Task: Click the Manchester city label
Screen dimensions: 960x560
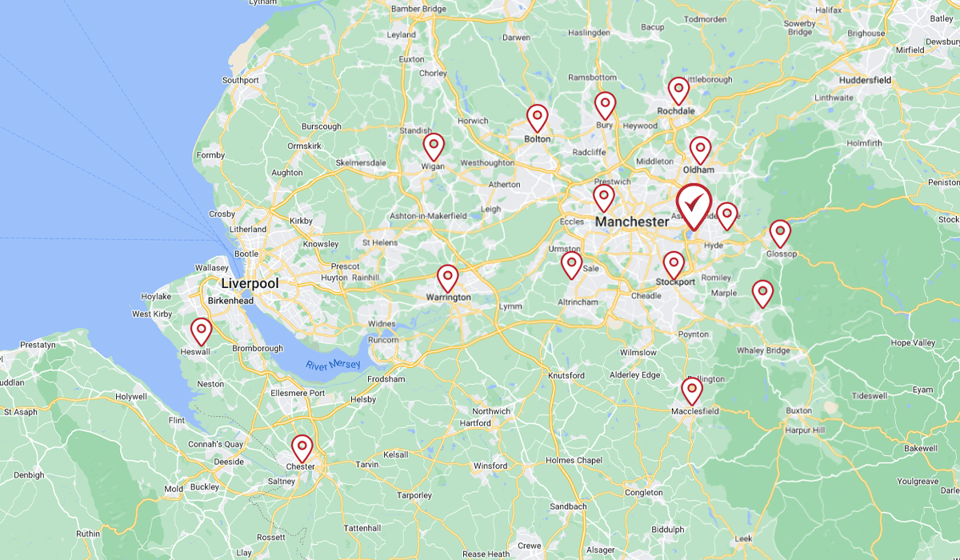Action: point(632,221)
